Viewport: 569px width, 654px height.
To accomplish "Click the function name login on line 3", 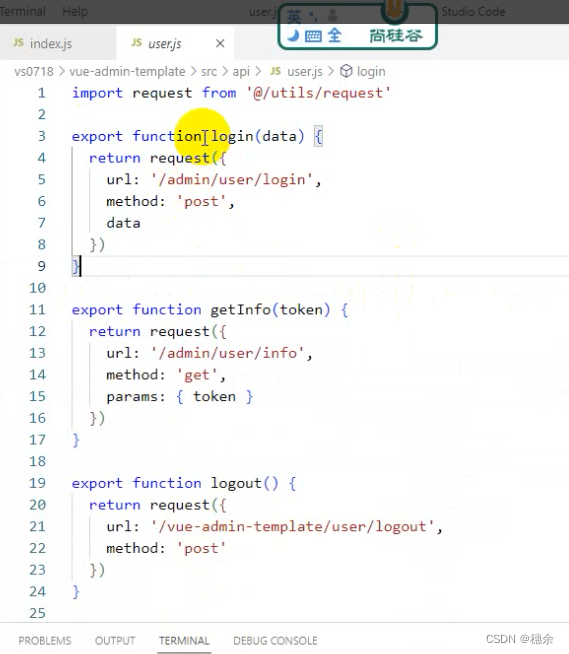I will pos(232,137).
